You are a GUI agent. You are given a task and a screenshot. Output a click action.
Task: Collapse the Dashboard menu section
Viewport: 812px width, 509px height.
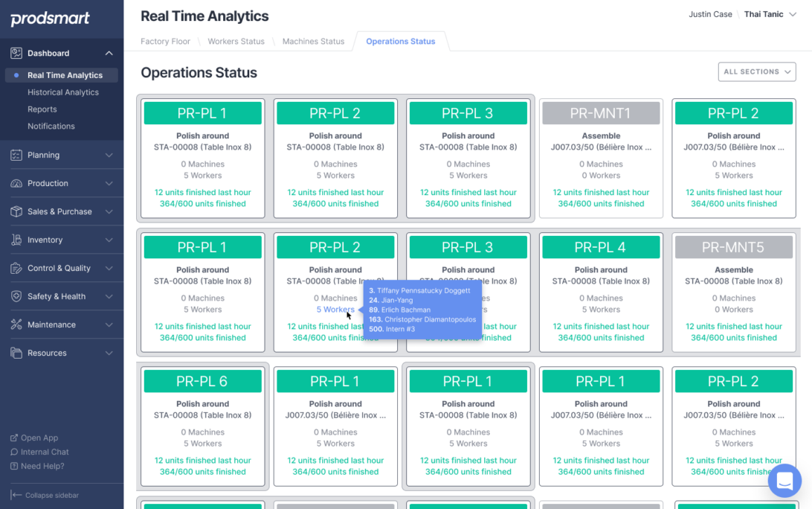coord(109,54)
